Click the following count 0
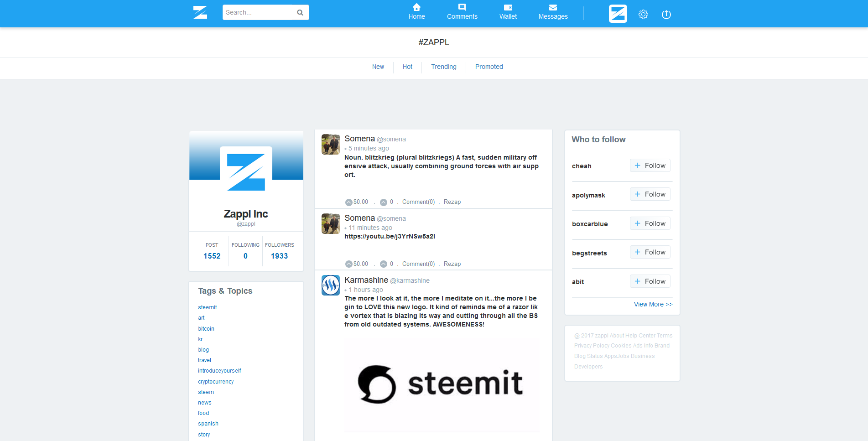This screenshot has width=868, height=441. pos(245,256)
